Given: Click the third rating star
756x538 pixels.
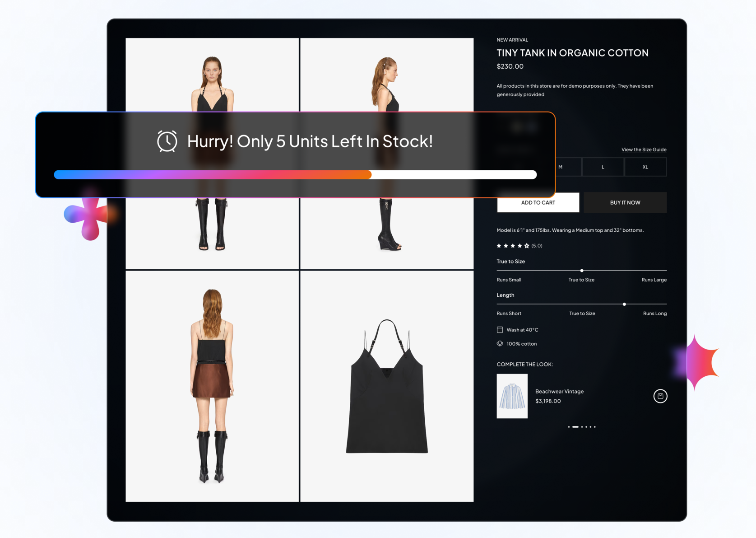Looking at the screenshot, I should point(513,246).
